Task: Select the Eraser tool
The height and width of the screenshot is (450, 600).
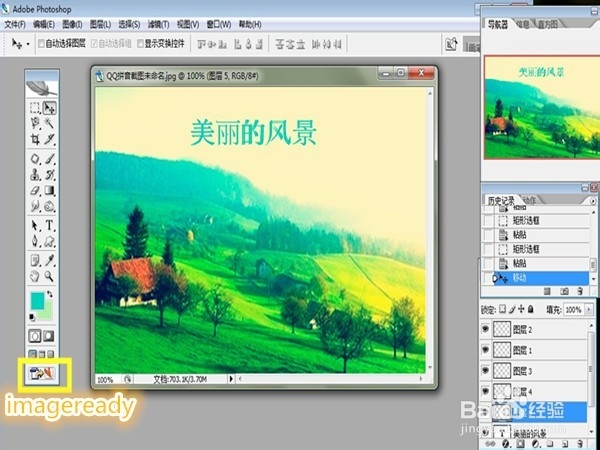Action: tap(35, 191)
